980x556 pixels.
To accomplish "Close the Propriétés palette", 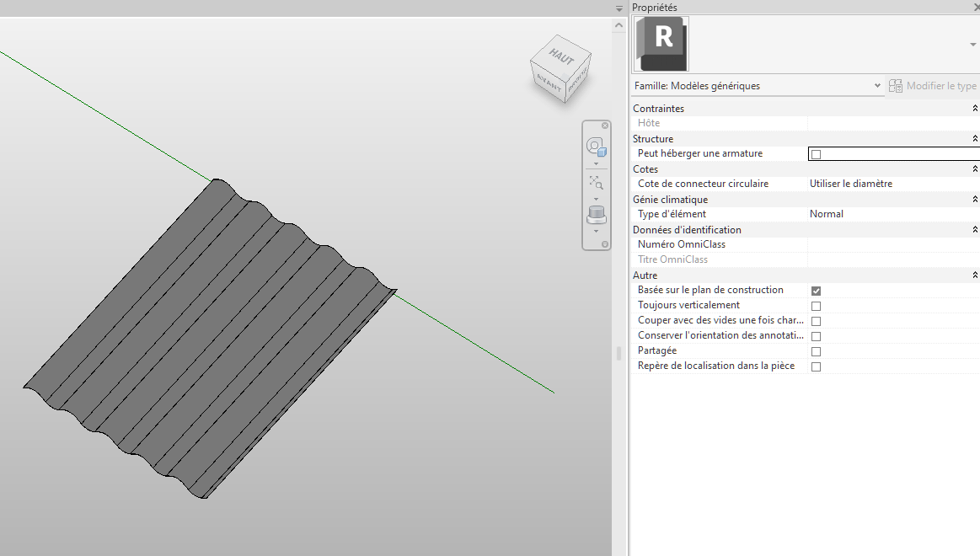I will point(974,7).
